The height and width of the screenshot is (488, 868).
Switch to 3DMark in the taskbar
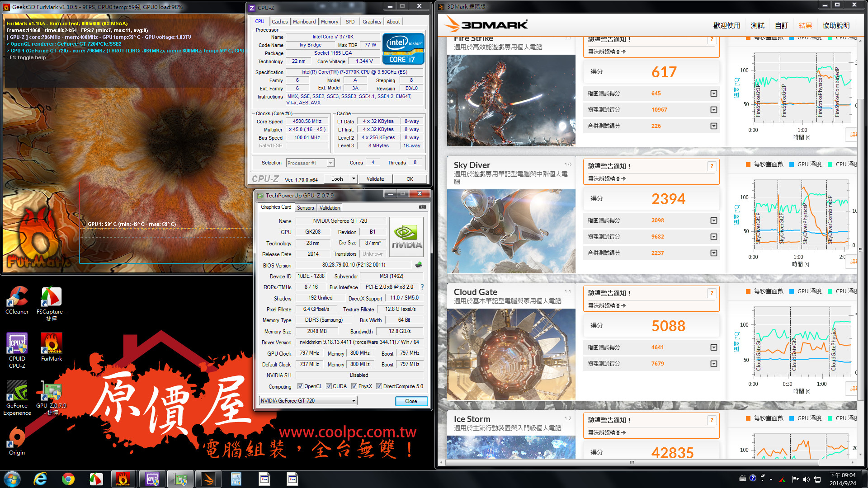click(208, 479)
